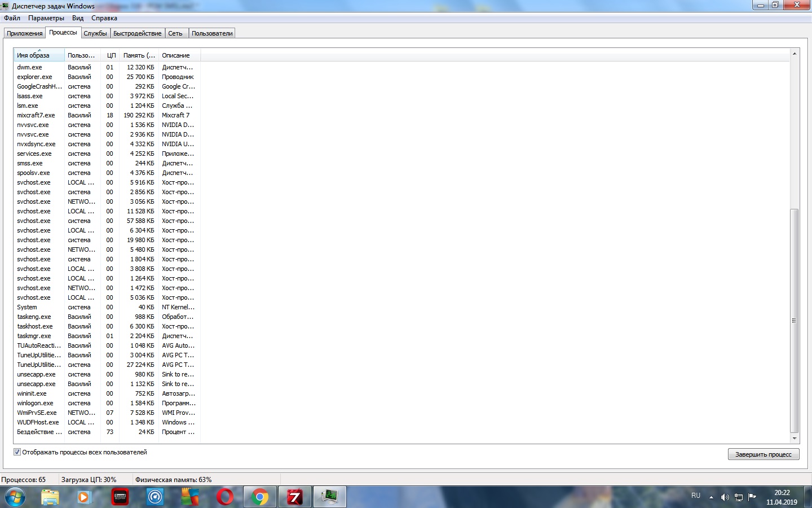Switch to Mixcraft 7 in the taskbar
Screen dimensions: 812x508
click(x=294, y=497)
